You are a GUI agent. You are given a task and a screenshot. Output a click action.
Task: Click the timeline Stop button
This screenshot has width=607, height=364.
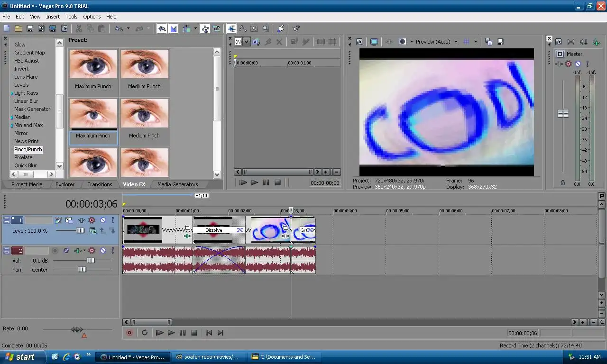point(194,333)
